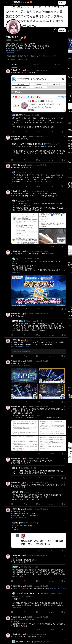Image resolution: width=72 pixels, height=644 pixels.
Task: Go back using the header arrow
Action: click(x=7, y=3)
